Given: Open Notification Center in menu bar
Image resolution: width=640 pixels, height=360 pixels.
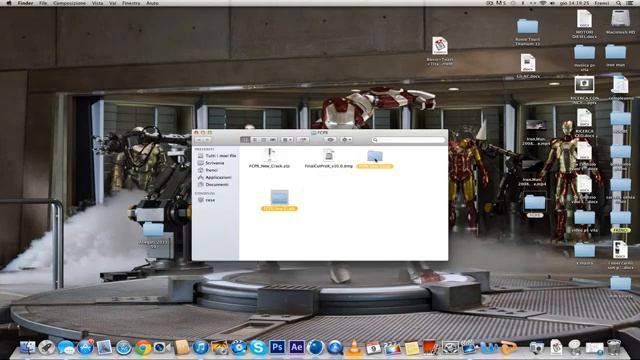Looking at the screenshot, I should point(630,3).
